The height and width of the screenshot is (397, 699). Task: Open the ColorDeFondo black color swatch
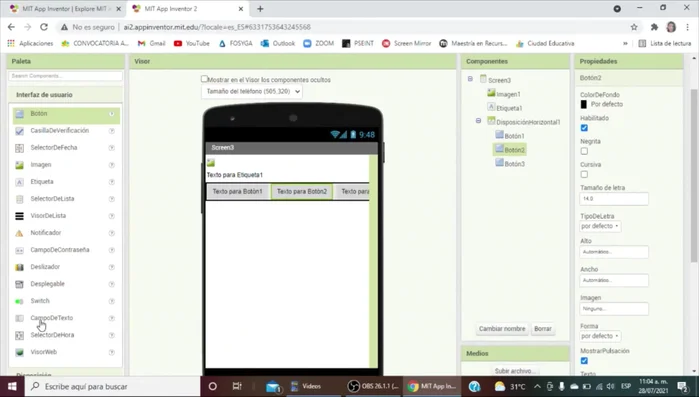584,104
